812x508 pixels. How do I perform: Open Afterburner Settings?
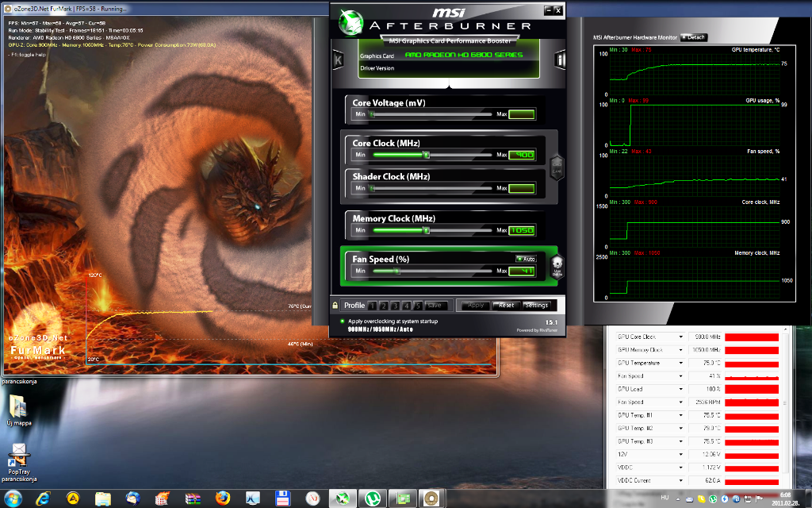[537, 306]
